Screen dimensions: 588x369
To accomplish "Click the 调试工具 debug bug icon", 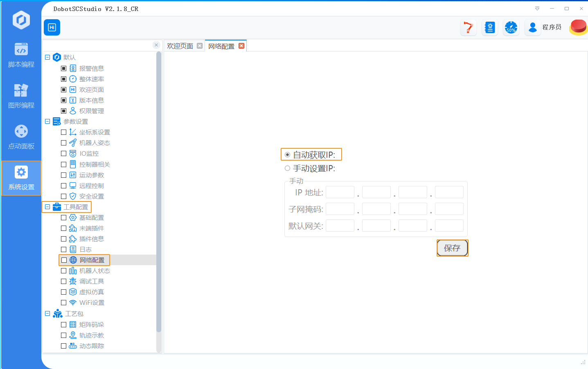I will pyautogui.click(x=73, y=281).
